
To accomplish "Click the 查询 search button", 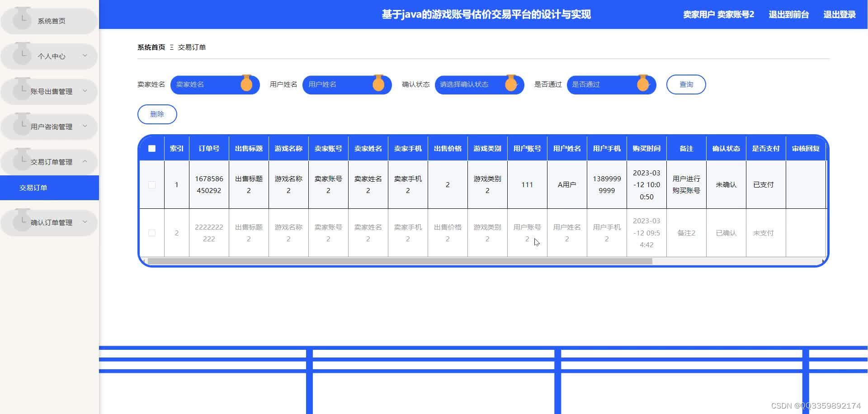I will 686,85.
